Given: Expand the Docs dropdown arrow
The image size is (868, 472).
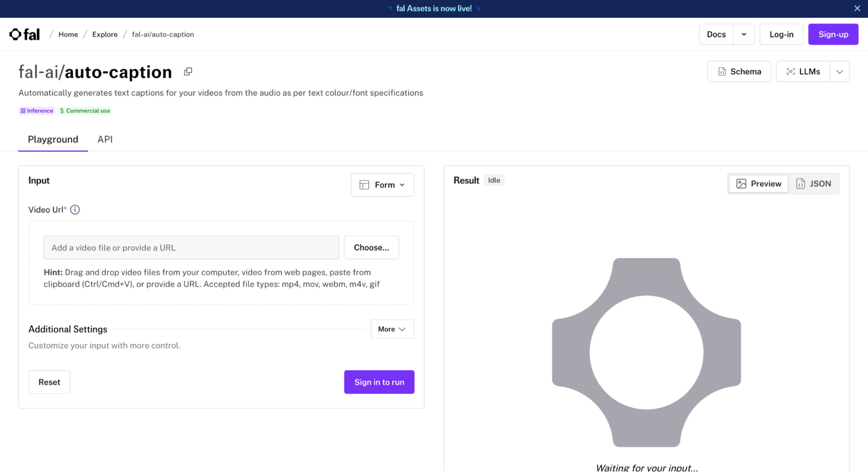Looking at the screenshot, I should point(744,34).
